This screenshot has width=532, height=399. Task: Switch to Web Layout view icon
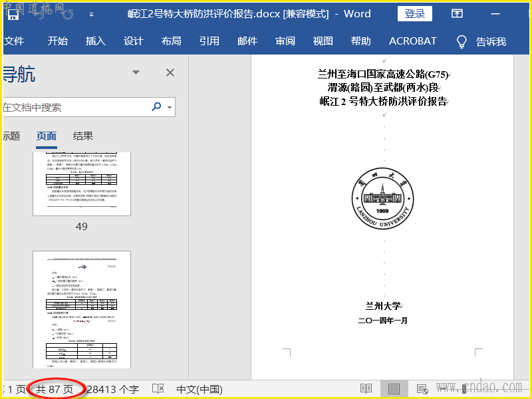pyautogui.click(x=422, y=389)
